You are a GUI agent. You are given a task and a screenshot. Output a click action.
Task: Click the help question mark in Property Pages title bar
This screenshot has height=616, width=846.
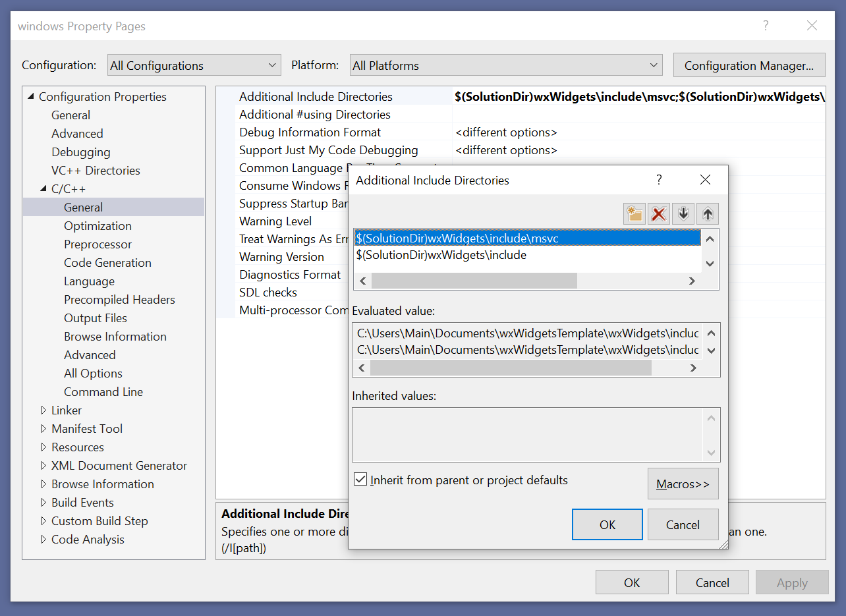tap(766, 26)
